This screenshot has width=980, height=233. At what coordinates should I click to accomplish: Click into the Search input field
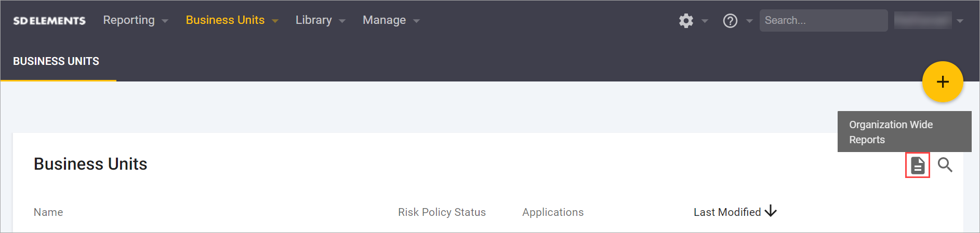click(x=823, y=21)
